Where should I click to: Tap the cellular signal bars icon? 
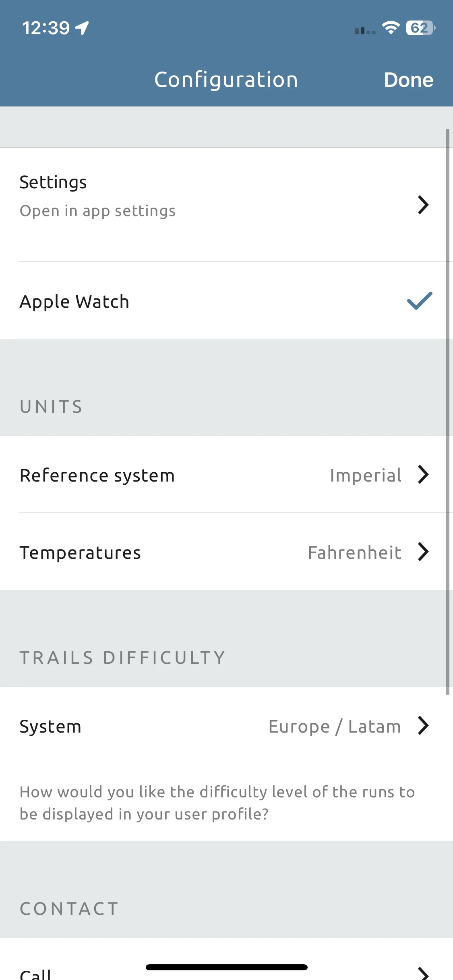[365, 30]
